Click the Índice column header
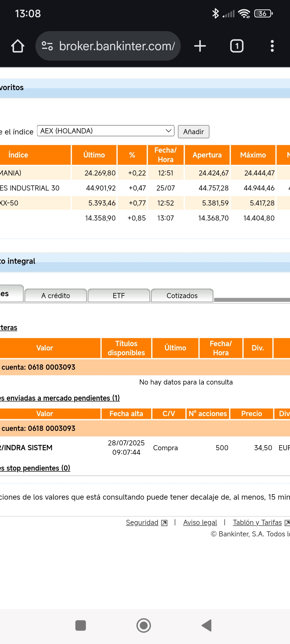This screenshot has height=644, width=290. (35, 155)
